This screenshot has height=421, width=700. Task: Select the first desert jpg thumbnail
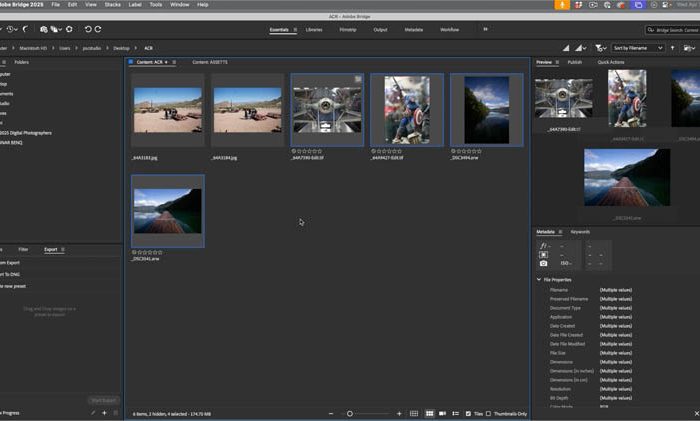click(167, 110)
